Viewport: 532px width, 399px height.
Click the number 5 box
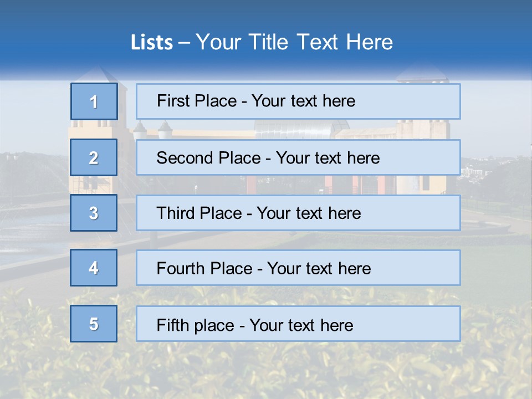(x=94, y=324)
